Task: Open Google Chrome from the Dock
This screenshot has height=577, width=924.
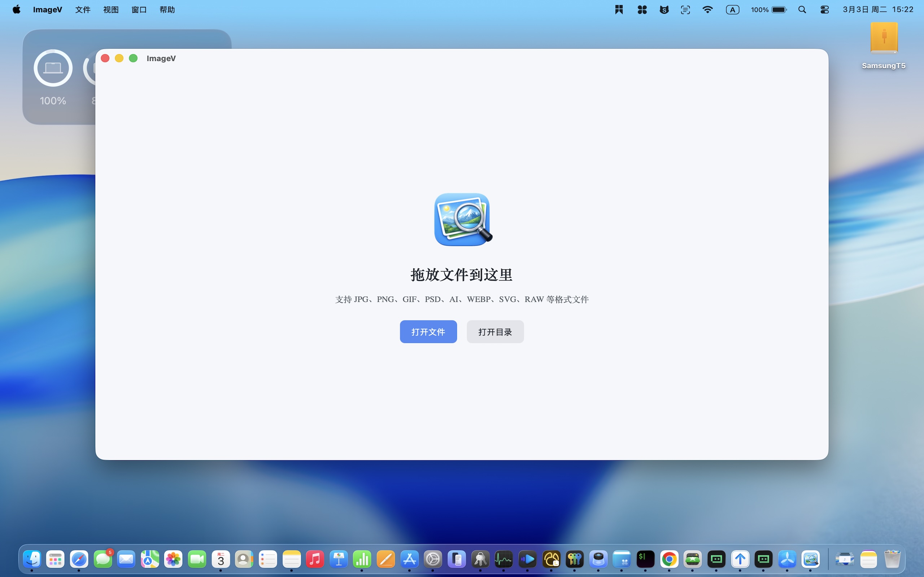Action: (669, 559)
